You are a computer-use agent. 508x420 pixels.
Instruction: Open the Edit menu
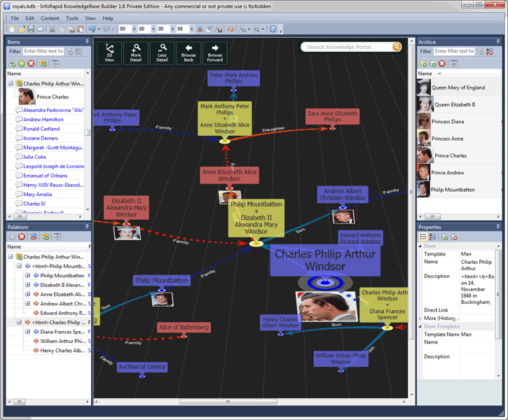pyautogui.click(x=30, y=18)
